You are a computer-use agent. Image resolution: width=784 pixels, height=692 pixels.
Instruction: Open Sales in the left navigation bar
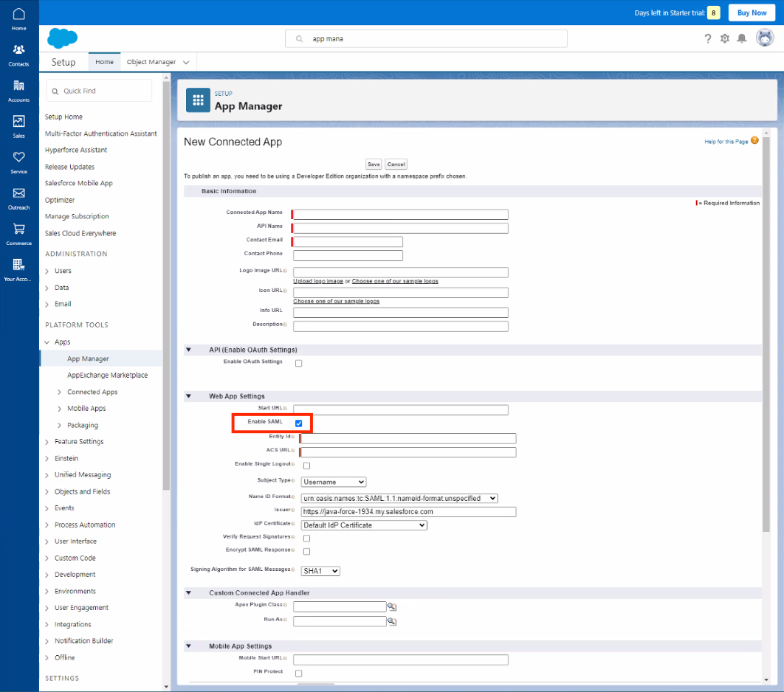(x=19, y=127)
